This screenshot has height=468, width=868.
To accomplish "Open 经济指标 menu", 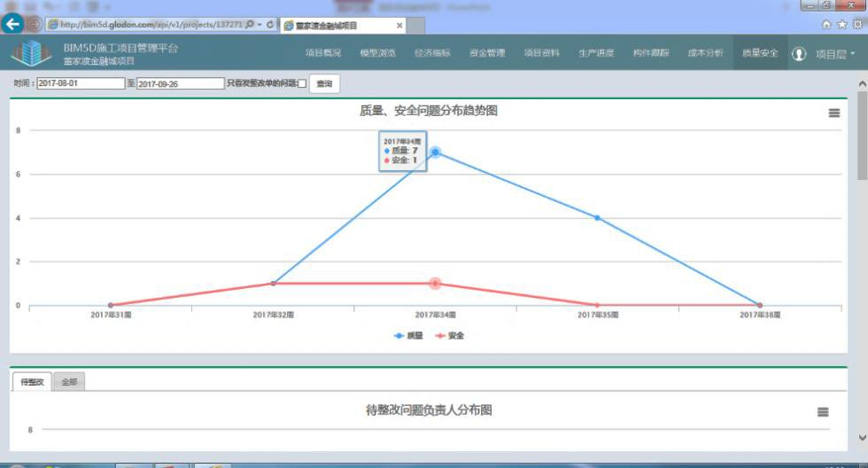I will 432,52.
